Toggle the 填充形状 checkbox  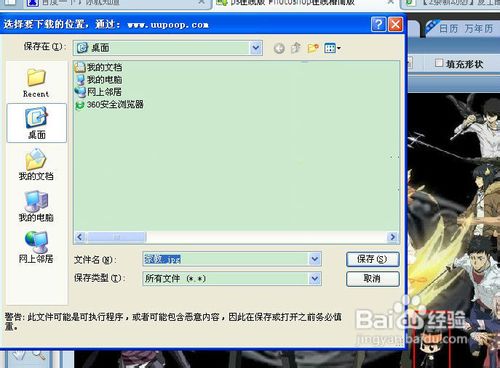point(439,63)
